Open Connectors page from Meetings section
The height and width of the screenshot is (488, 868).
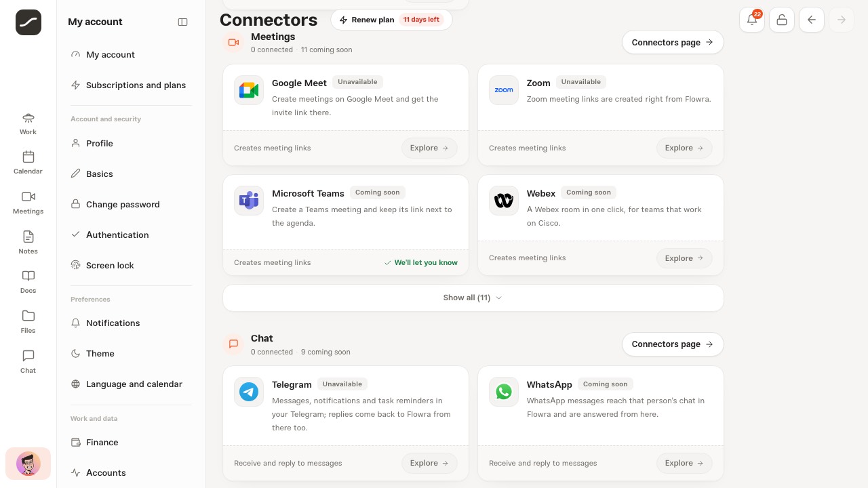(x=673, y=42)
